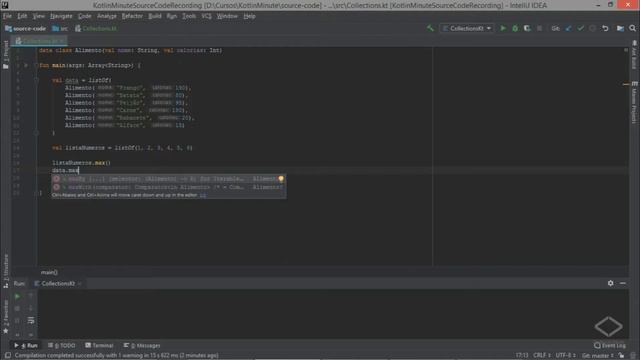This screenshot has height=360, width=640.
Task: Open the CollectionsKt run configuration dropdown
Action: pos(467,28)
